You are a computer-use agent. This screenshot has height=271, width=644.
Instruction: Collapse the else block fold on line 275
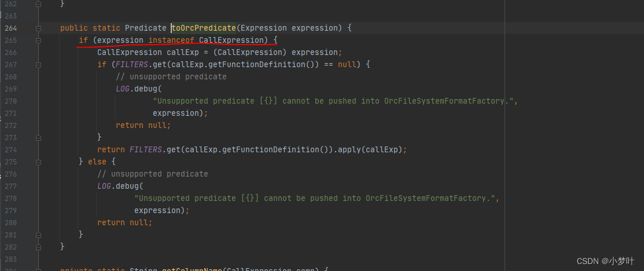coord(38,162)
